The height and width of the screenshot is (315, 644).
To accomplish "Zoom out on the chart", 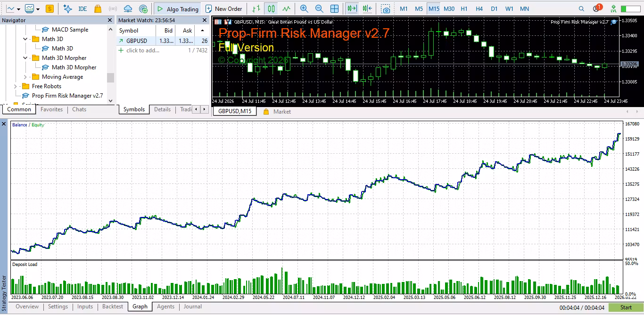I will tap(319, 8).
